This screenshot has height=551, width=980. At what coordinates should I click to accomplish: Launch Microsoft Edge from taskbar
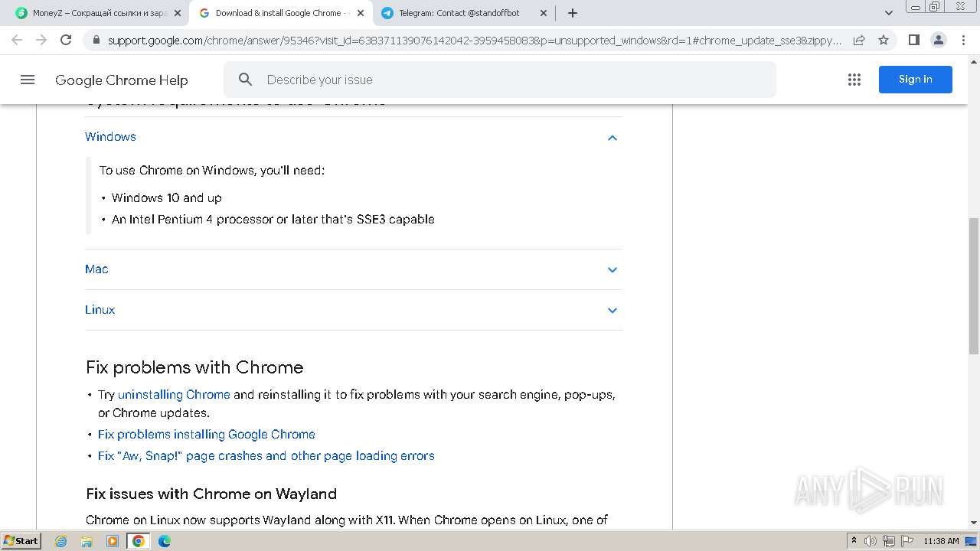tap(164, 541)
